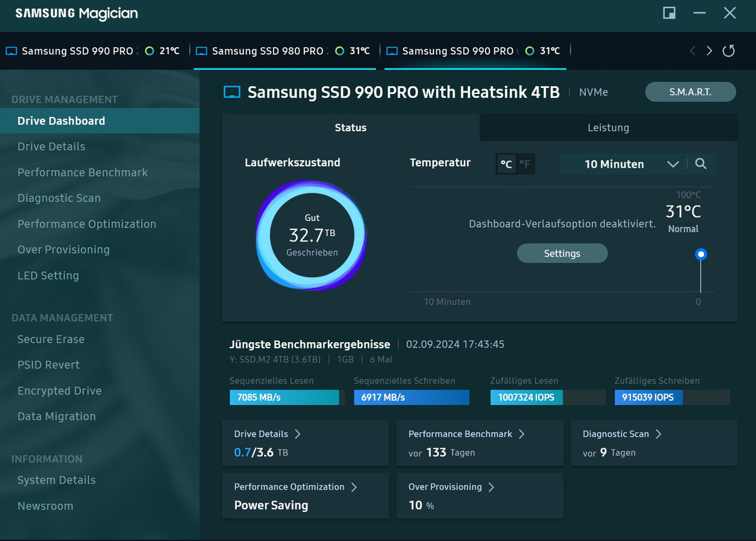The width and height of the screenshot is (756, 541).
Task: Open Diagnostic Scan card chevron
Action: 658,434
